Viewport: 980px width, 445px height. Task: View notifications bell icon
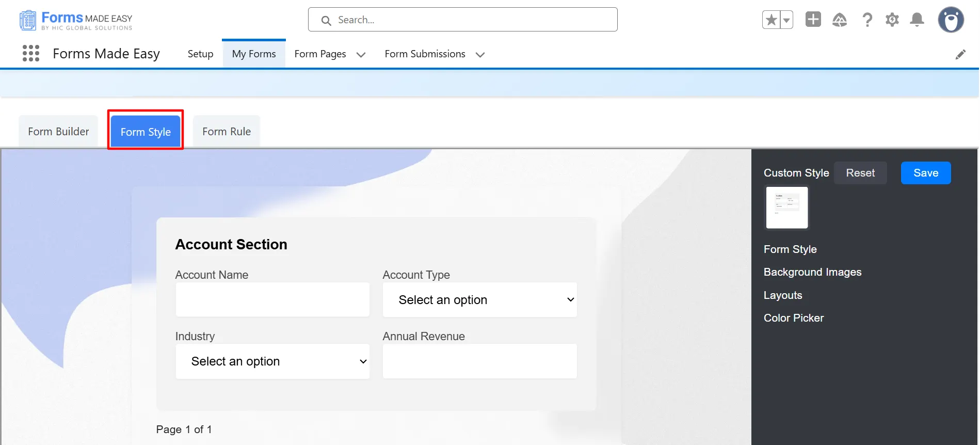click(917, 20)
